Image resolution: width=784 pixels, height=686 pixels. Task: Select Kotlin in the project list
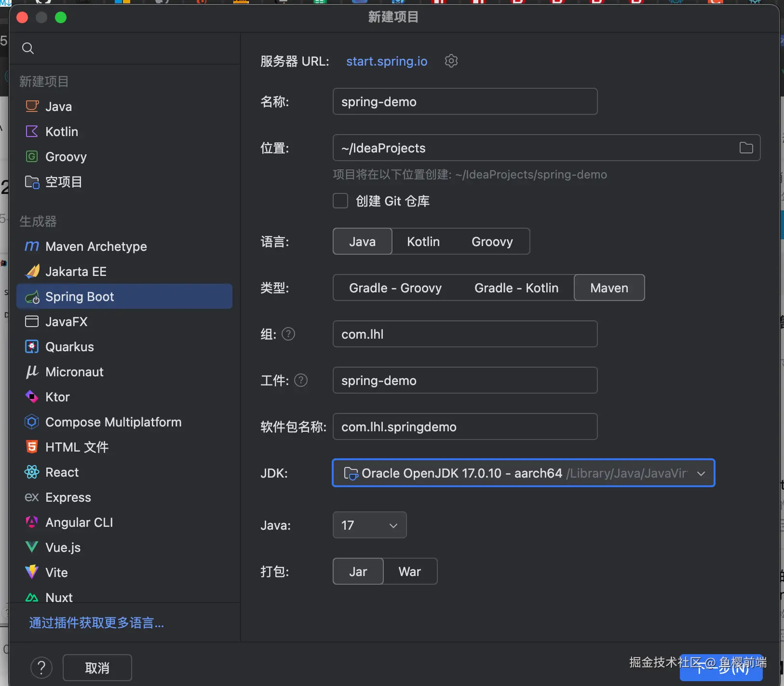click(124, 131)
